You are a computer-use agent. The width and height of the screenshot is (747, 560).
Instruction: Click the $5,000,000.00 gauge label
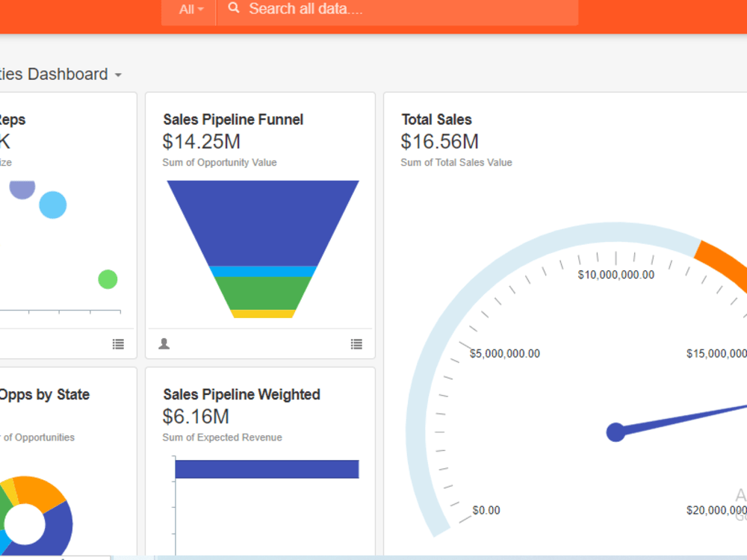pyautogui.click(x=505, y=353)
